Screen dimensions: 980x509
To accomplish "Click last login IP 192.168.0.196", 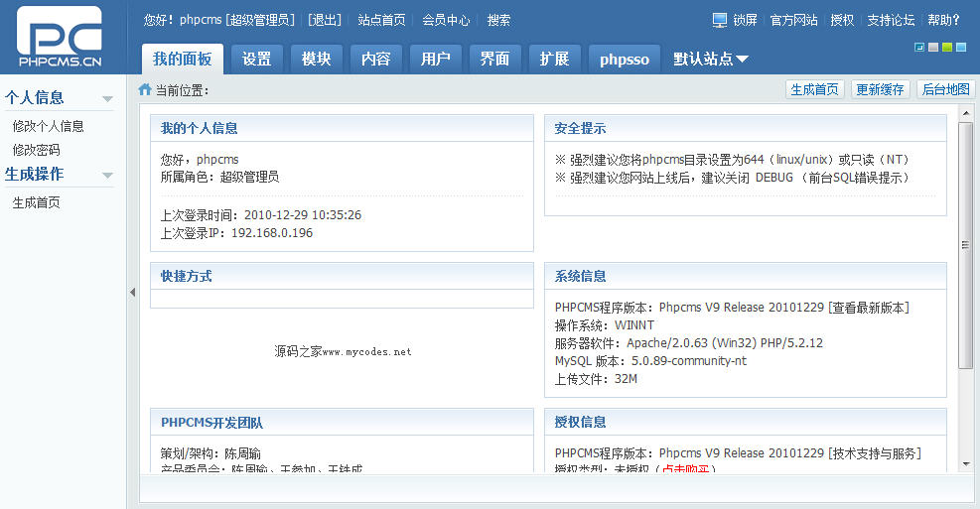I will (272, 233).
